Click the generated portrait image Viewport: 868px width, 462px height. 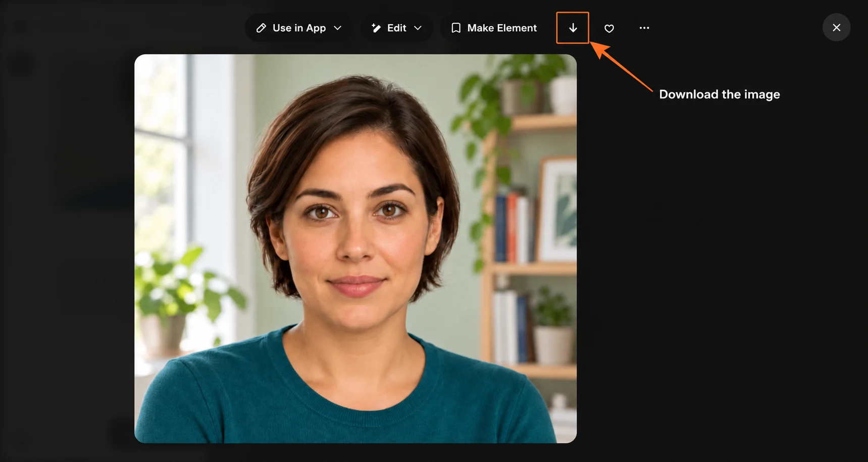tap(355, 248)
